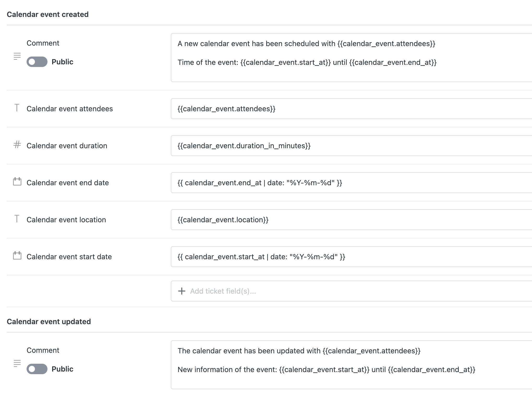Click the Calendar event created comment textbox
This screenshot has height=395, width=532.
point(351,58)
